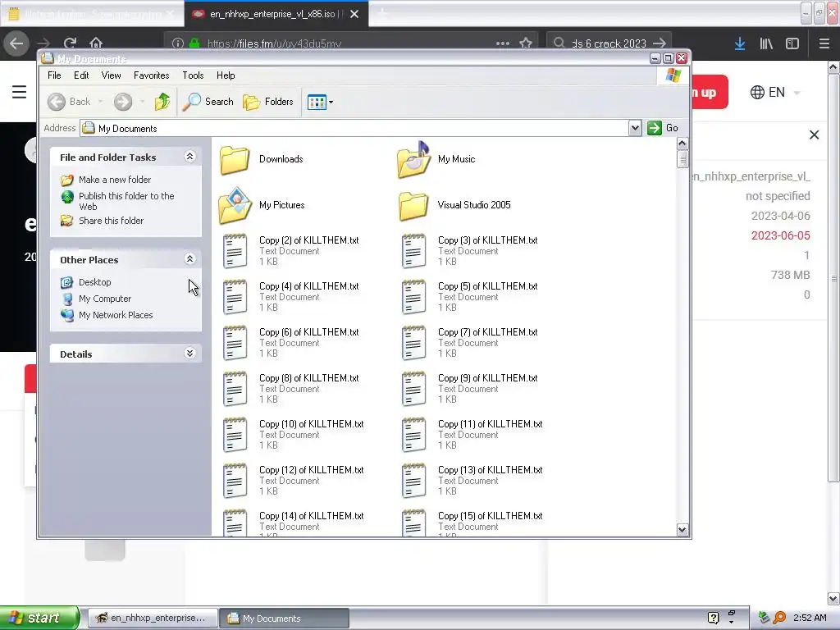Go to My Network Places
840x630 pixels.
(116, 316)
